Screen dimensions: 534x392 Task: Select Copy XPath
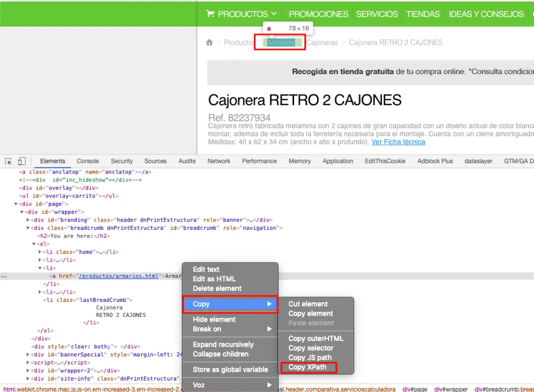pos(316,367)
